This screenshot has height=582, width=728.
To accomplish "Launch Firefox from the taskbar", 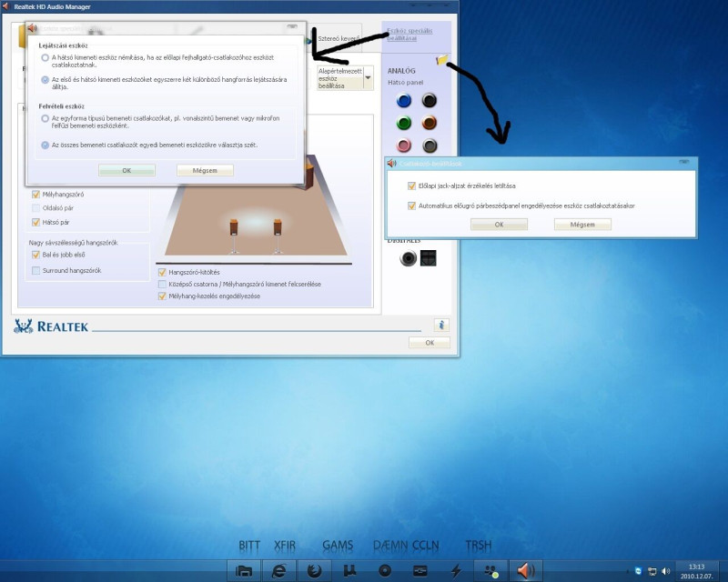I will (314, 570).
